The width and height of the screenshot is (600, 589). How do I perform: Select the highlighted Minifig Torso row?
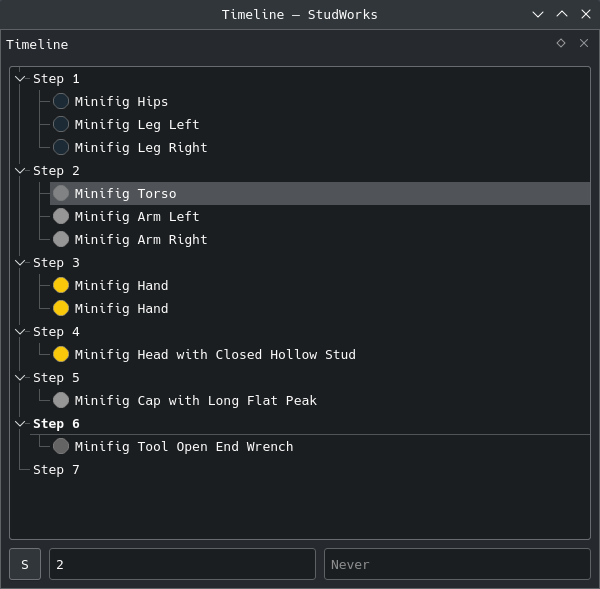320,194
